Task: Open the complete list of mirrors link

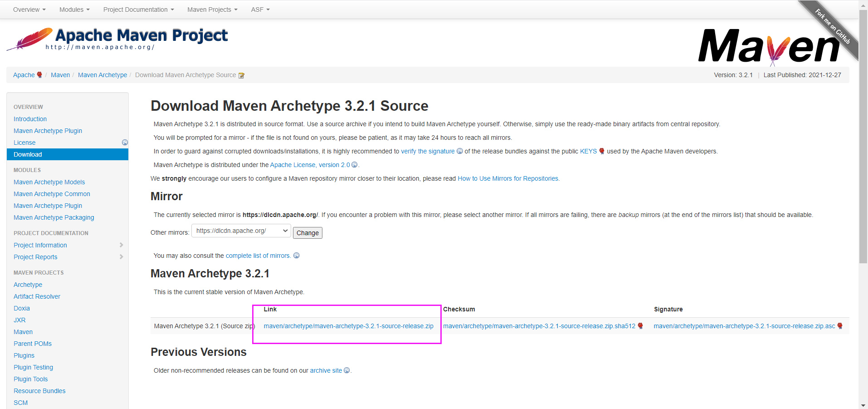Action: (x=258, y=256)
